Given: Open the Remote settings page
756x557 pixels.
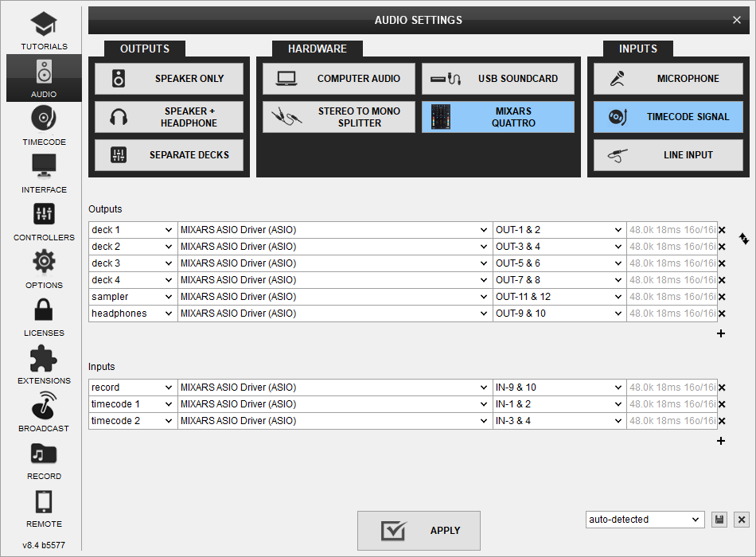Looking at the screenshot, I should (x=44, y=507).
